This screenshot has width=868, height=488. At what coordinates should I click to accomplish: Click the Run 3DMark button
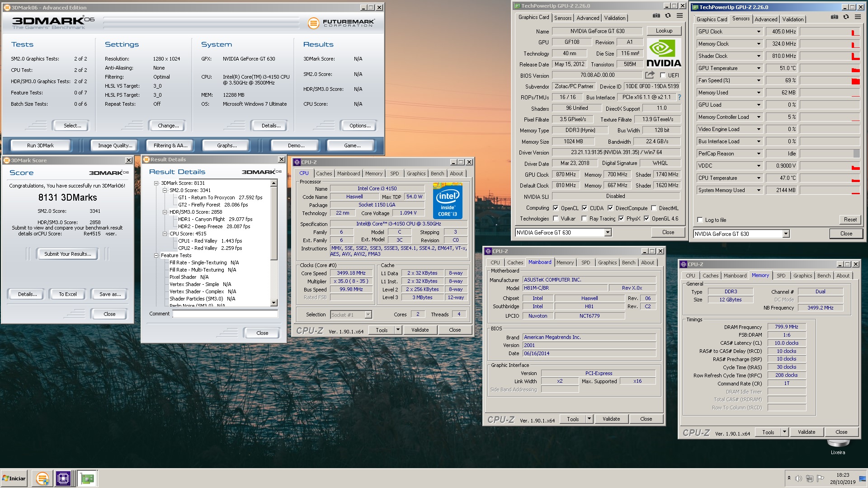click(x=40, y=145)
